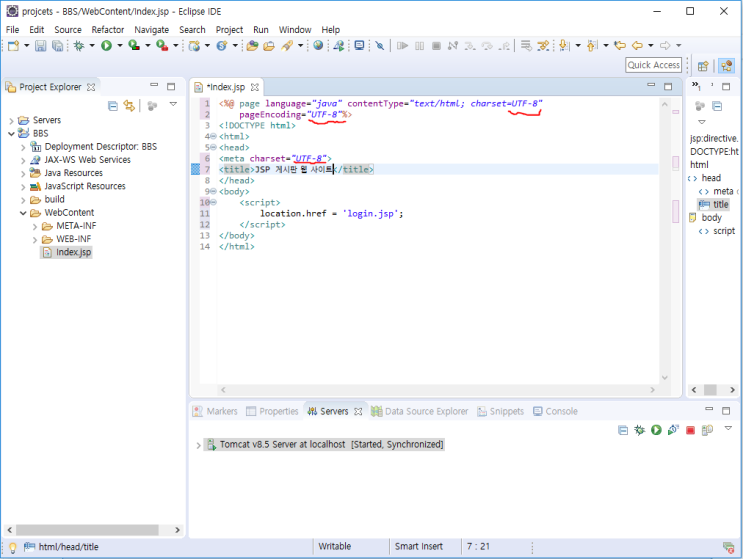
Task: Click the lightbulb tip icon in status bar
Action: point(13,548)
